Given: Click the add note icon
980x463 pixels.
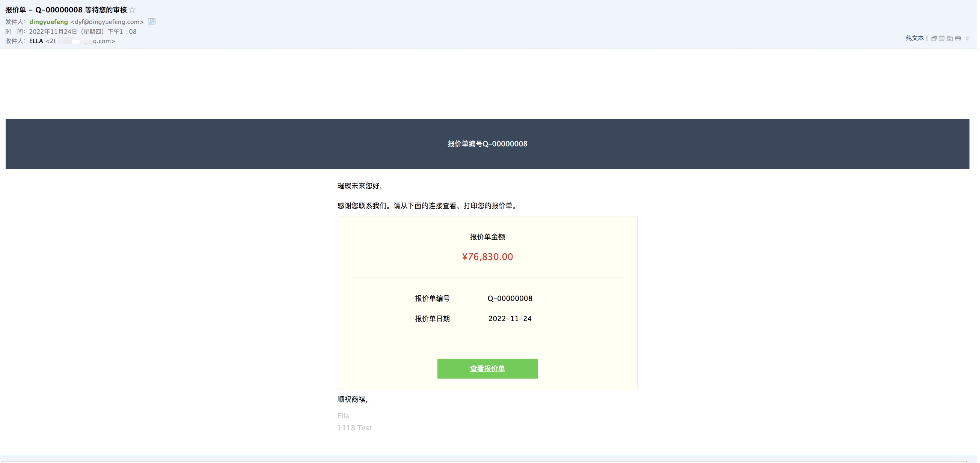Looking at the screenshot, I should pos(942,38).
